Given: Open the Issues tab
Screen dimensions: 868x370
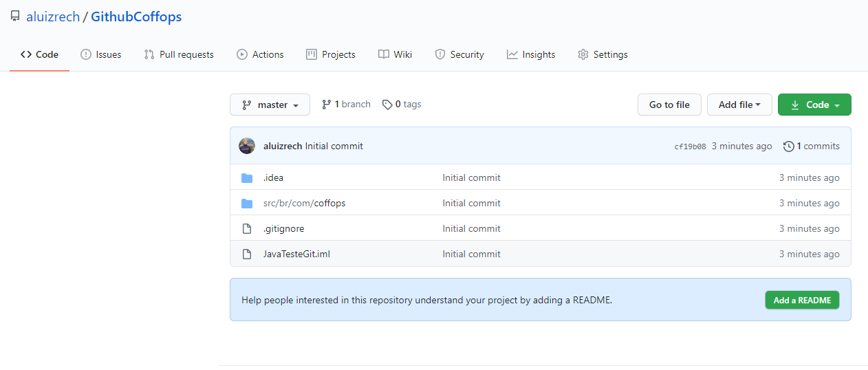Looking at the screenshot, I should coord(101,54).
